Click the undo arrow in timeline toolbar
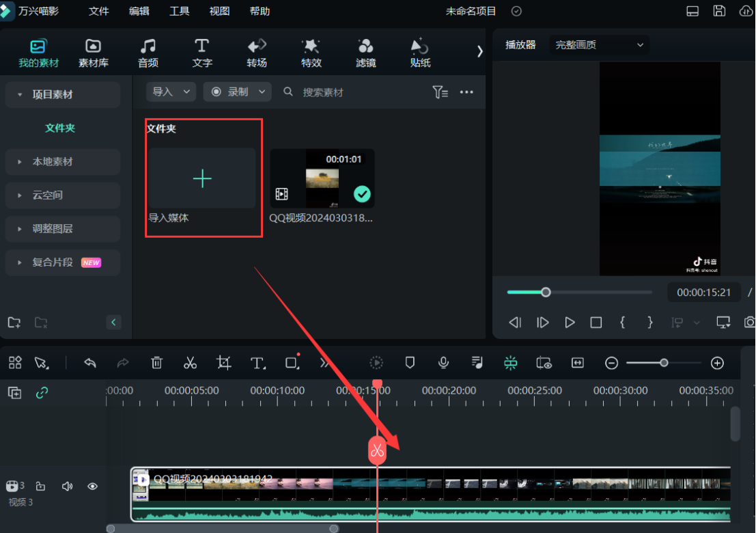The height and width of the screenshot is (533, 756). 89,363
